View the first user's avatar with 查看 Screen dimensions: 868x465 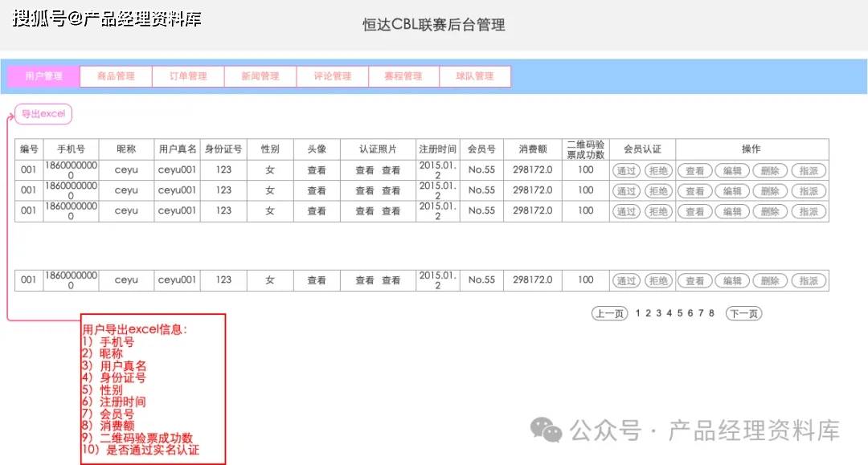click(316, 170)
